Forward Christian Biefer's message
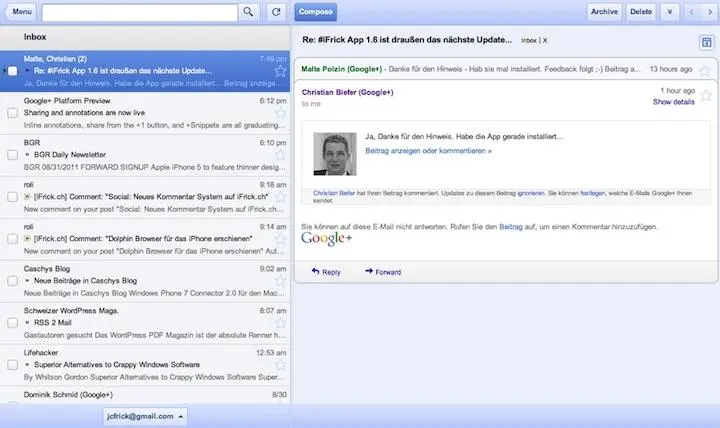The image size is (720, 428). click(383, 272)
